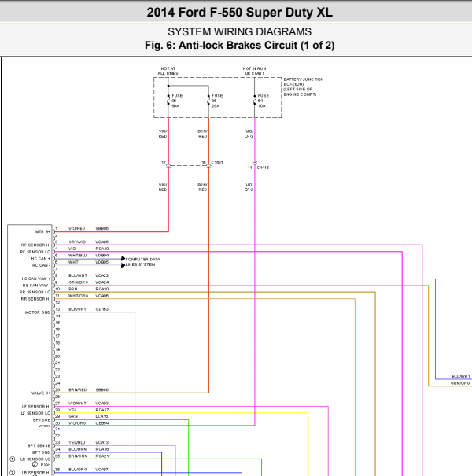Screen dimensions: 472x476
Task: Click the 'LF SENSOR LO' terminal label
Action: [x=35, y=413]
